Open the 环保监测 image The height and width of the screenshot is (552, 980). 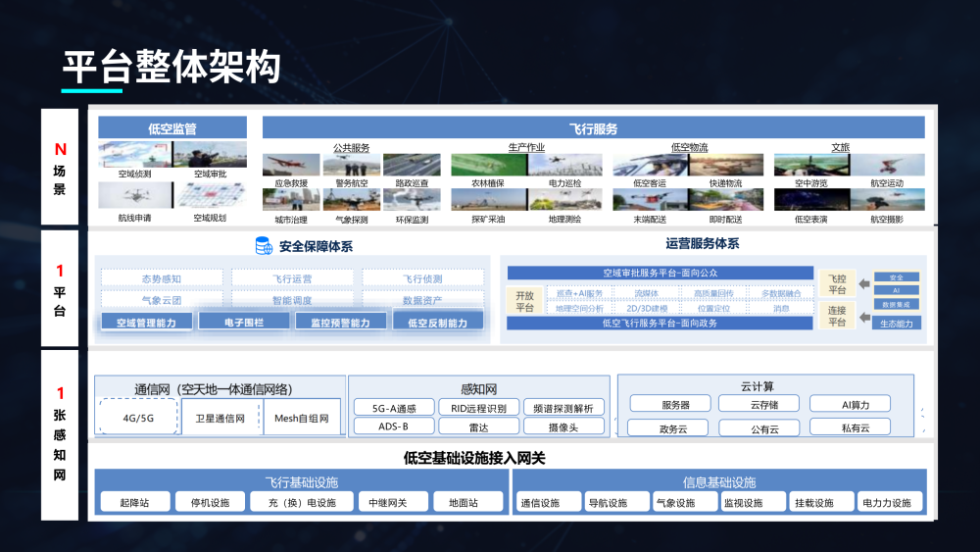412,200
